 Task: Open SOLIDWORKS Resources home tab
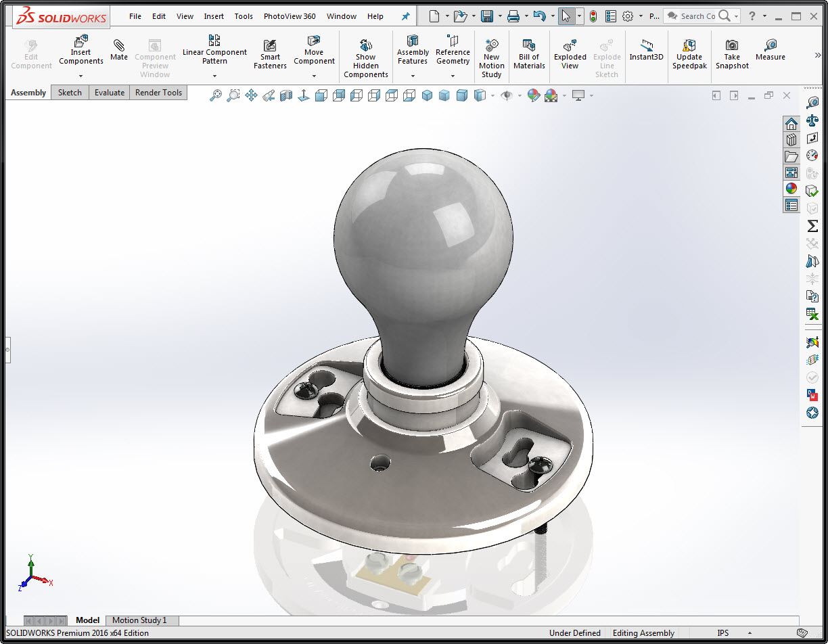pyautogui.click(x=791, y=124)
